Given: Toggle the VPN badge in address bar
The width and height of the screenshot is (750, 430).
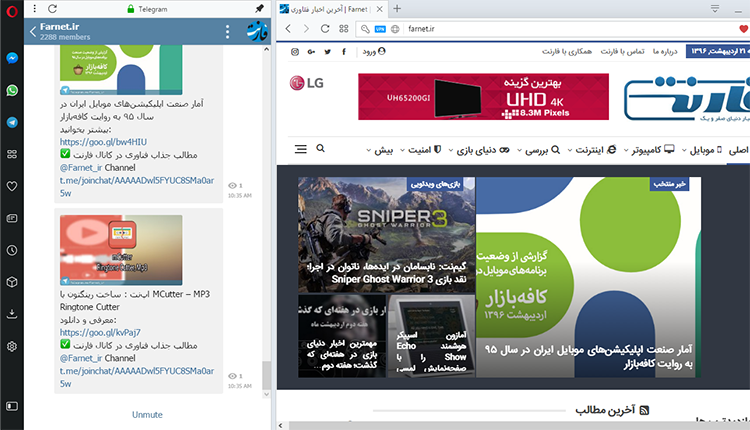Looking at the screenshot, I should tap(380, 29).
